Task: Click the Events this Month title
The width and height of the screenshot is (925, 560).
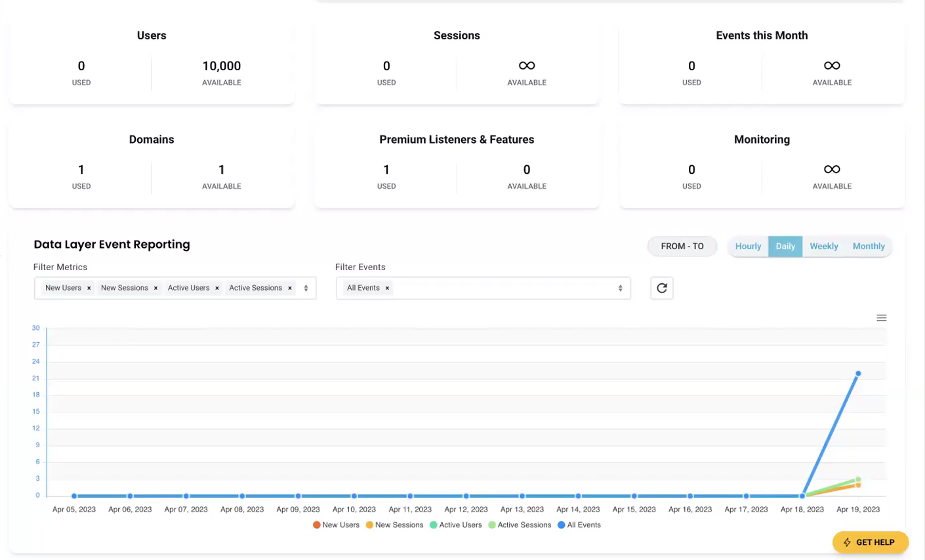Action: [762, 35]
